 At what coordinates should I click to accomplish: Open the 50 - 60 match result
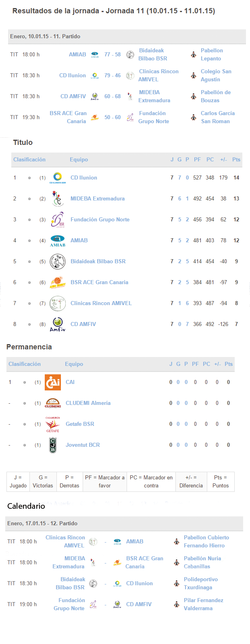tap(112, 117)
